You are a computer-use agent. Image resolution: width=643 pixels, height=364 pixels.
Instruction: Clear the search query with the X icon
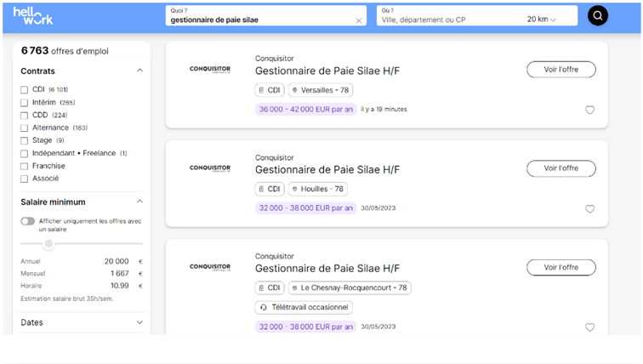tap(359, 20)
